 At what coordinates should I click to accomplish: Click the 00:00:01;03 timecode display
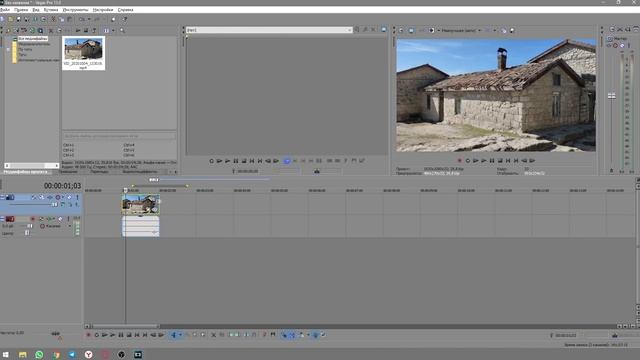tap(62, 186)
